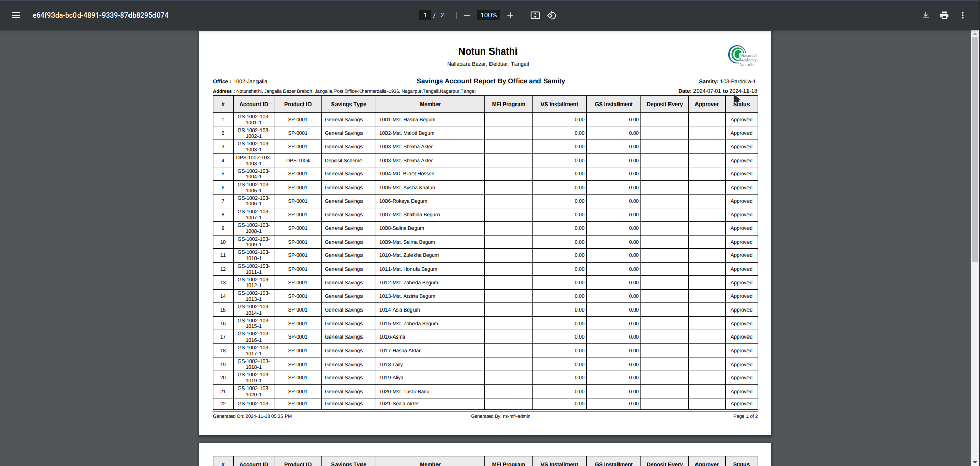Image resolution: width=980 pixels, height=466 pixels.
Task: Click member 1015-Mst. Zobeda Begum
Action: [x=409, y=324]
